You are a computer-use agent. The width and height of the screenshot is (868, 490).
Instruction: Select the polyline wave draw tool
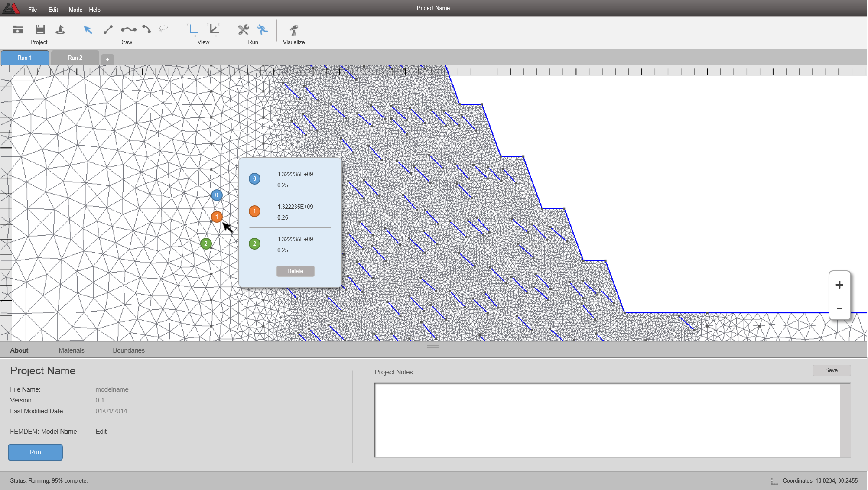[x=128, y=29]
